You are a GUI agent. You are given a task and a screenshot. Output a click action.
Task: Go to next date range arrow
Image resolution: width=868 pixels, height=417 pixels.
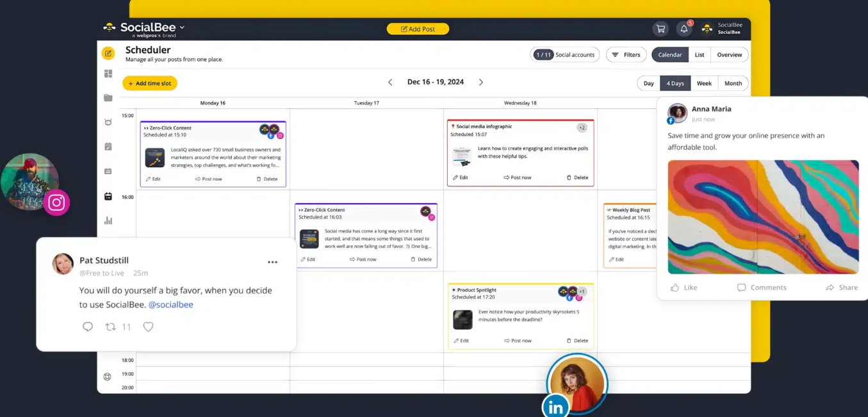pyautogui.click(x=481, y=82)
